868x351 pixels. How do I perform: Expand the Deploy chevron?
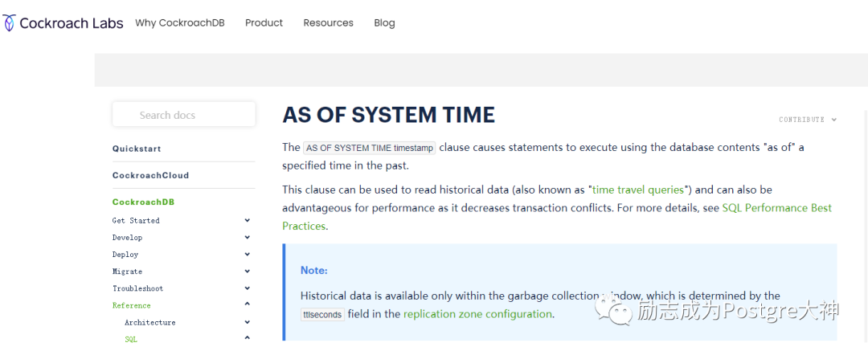247,254
